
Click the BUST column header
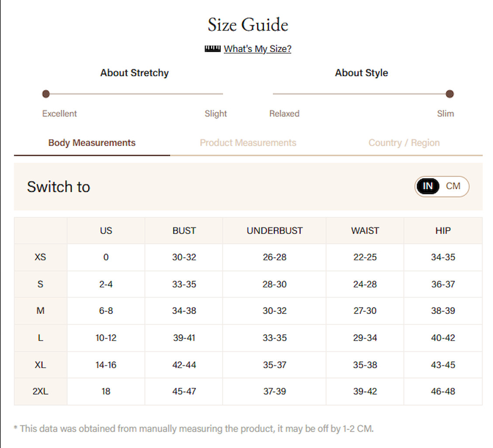coord(184,231)
